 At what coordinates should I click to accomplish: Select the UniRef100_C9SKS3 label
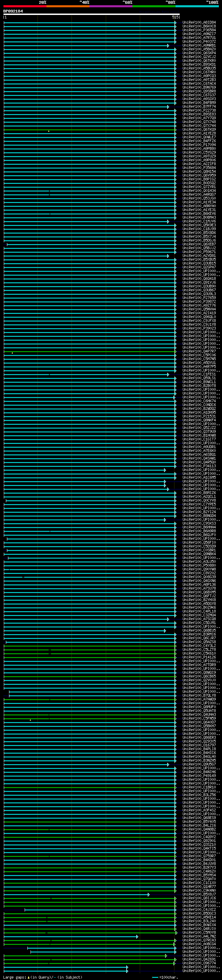[x=199, y=524]
